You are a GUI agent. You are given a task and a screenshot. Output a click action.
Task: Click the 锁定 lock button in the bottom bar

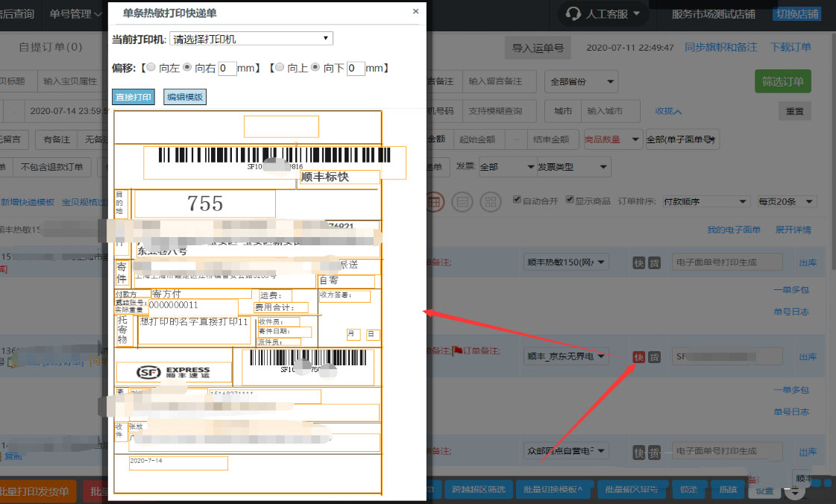(x=689, y=490)
